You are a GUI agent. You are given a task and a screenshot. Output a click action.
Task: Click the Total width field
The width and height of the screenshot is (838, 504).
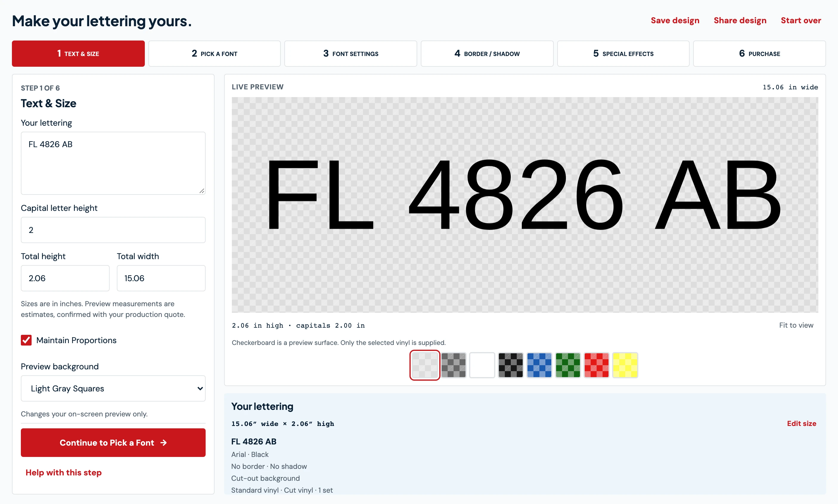point(161,278)
